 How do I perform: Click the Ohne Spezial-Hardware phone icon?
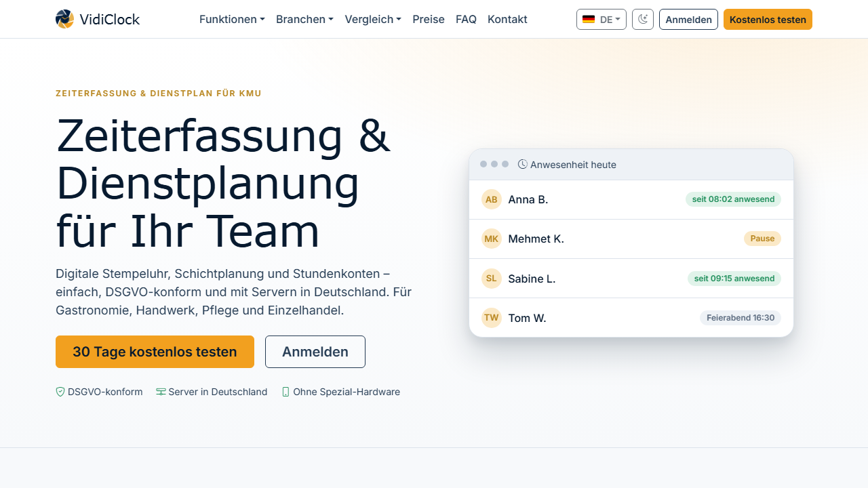(285, 392)
